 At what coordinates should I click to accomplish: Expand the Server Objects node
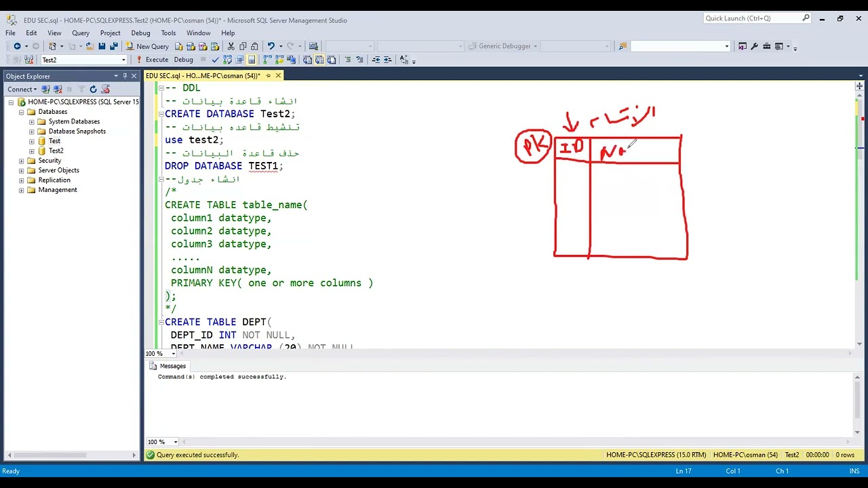[22, 170]
